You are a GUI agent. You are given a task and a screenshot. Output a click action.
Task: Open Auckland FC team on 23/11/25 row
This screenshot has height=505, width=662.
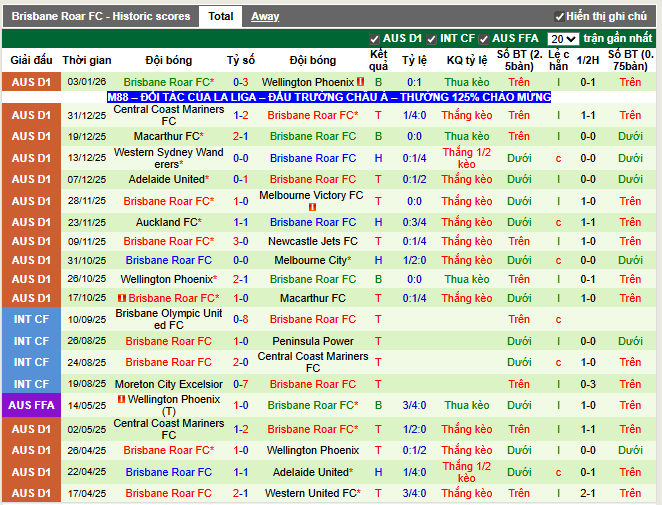[166, 222]
